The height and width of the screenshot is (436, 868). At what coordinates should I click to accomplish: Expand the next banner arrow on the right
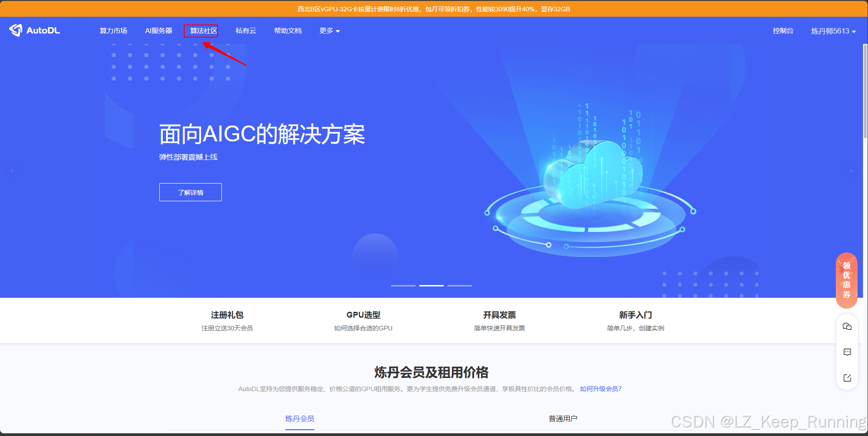851,170
